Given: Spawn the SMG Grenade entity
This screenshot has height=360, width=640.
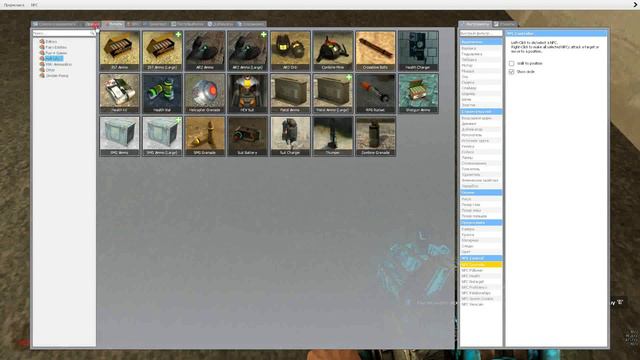Looking at the screenshot, I should tap(204, 136).
